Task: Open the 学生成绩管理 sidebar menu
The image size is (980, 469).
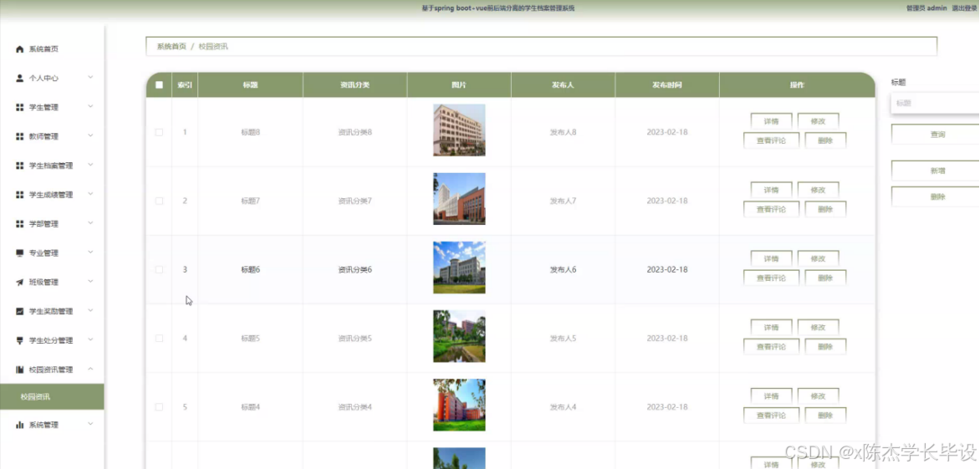Action: (52, 195)
